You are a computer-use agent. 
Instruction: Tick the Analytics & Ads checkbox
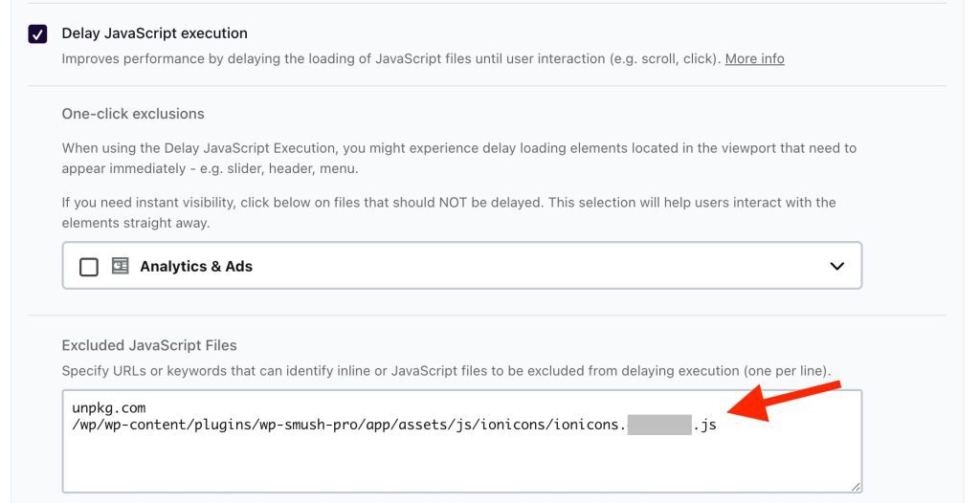pyautogui.click(x=89, y=267)
